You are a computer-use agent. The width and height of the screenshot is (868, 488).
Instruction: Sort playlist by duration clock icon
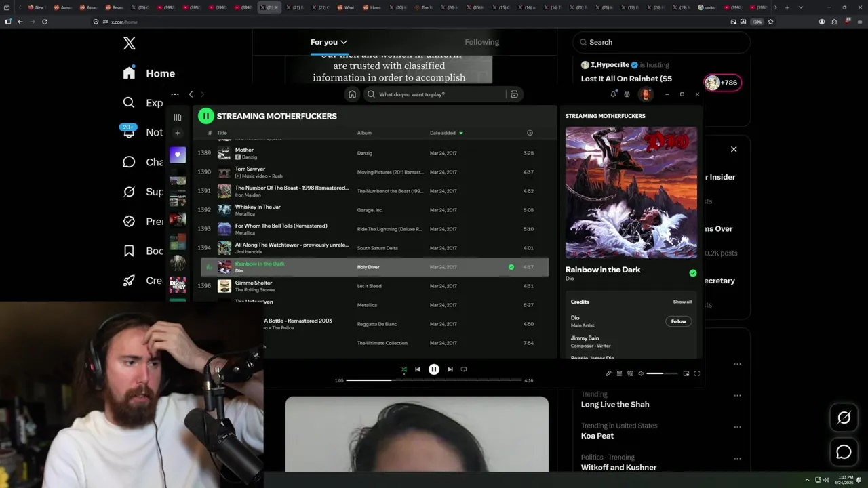click(x=530, y=133)
